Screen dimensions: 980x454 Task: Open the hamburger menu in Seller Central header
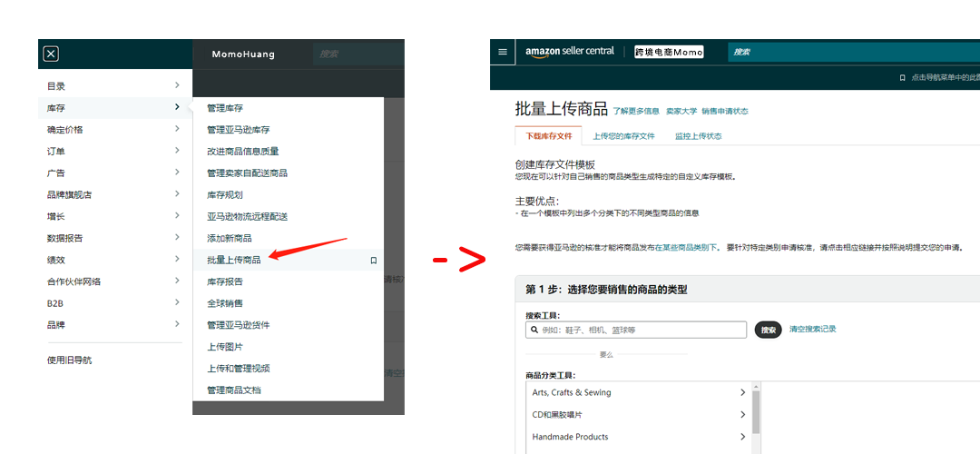(503, 51)
